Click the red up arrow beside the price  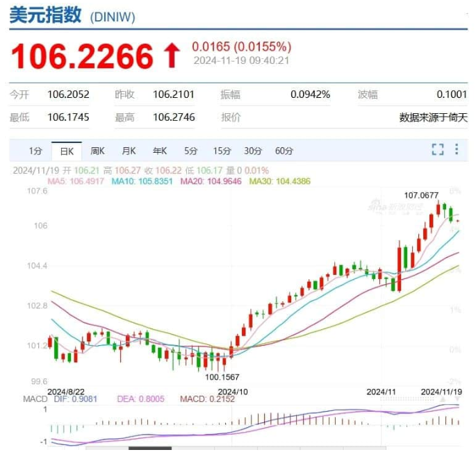(171, 56)
